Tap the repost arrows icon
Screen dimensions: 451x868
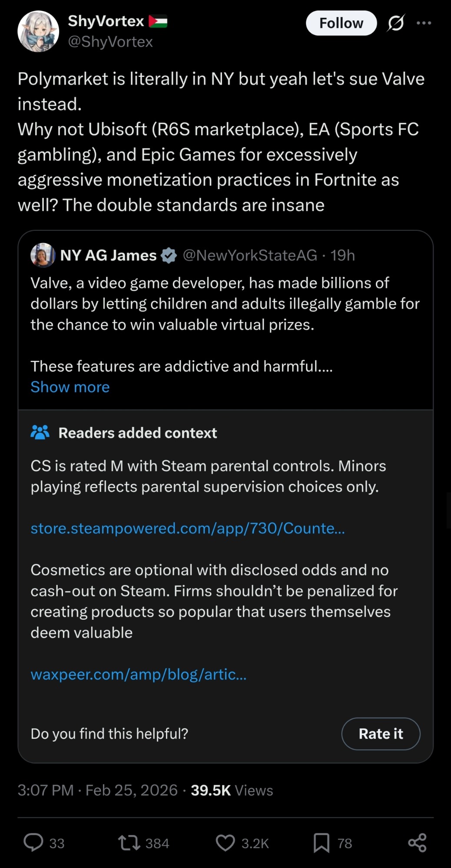coord(129,843)
